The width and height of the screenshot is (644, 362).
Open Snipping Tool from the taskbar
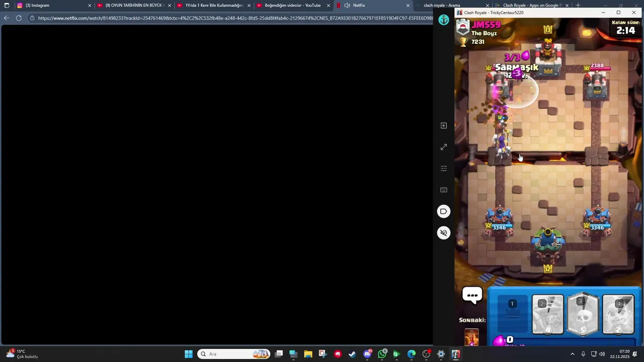[x=323, y=354]
